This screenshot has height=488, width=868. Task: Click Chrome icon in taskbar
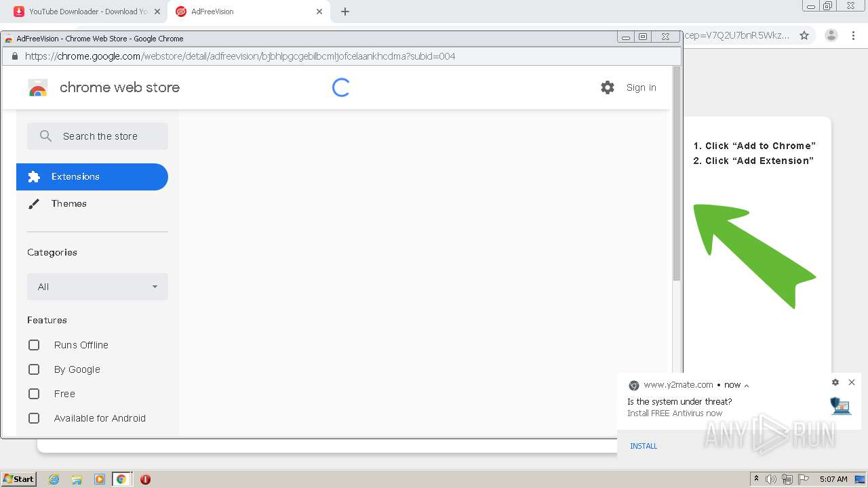tap(121, 479)
